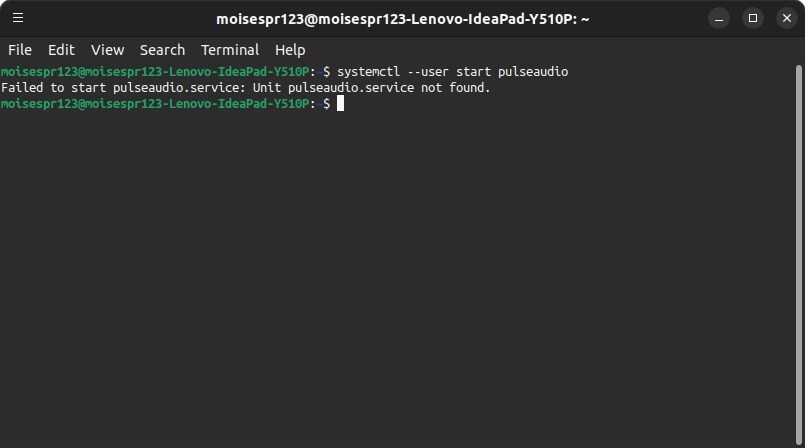805x448 pixels.
Task: Open the hamburger menu in the title bar
Action: 18,18
